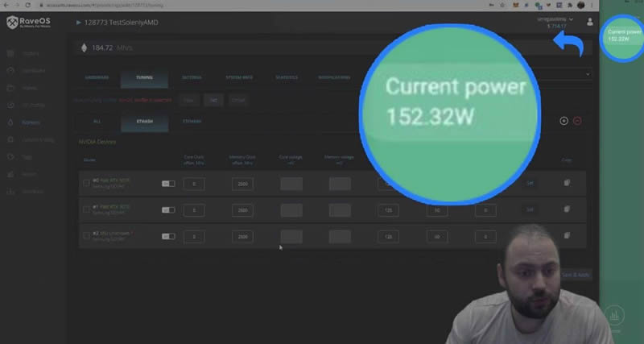Screen dimensions: 644x344
Task: Focus core clock field for GPU #1
Action: click(194, 210)
